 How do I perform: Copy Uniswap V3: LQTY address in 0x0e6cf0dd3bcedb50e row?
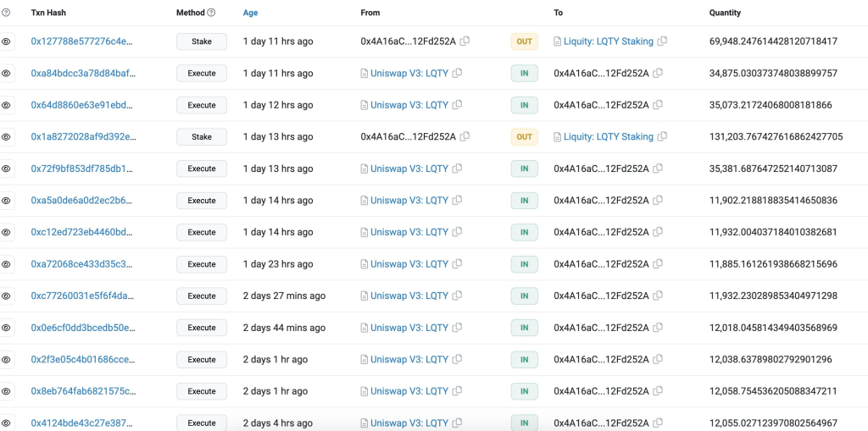click(x=457, y=328)
